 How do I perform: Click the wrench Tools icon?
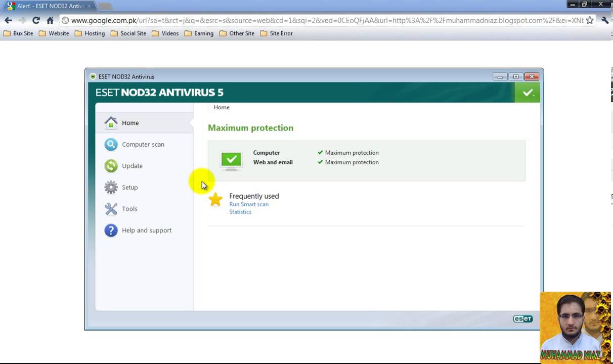[111, 209]
